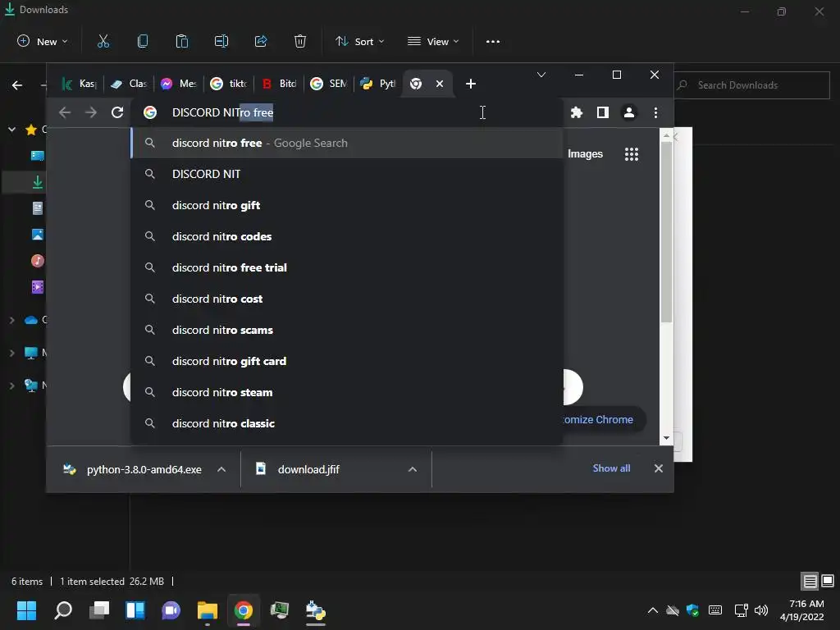The height and width of the screenshot is (630, 840).
Task: Switch to the Bitdefender Chrome tab
Action: click(x=279, y=84)
